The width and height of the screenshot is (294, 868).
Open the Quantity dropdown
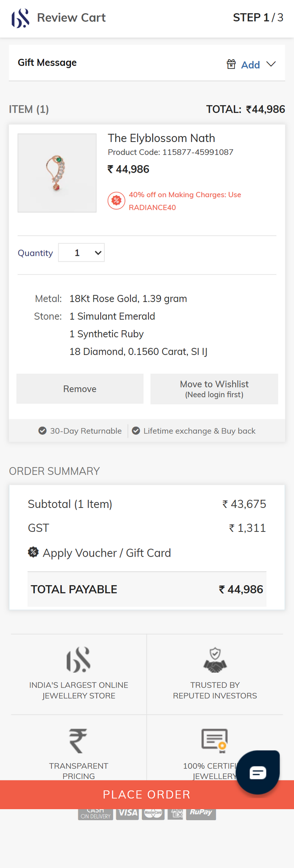82,253
